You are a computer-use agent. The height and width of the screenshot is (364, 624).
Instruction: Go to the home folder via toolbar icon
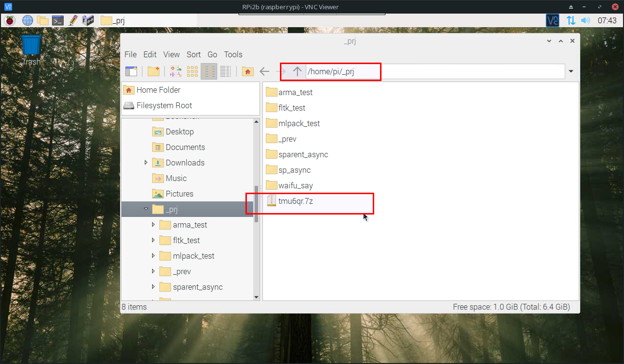click(x=248, y=71)
